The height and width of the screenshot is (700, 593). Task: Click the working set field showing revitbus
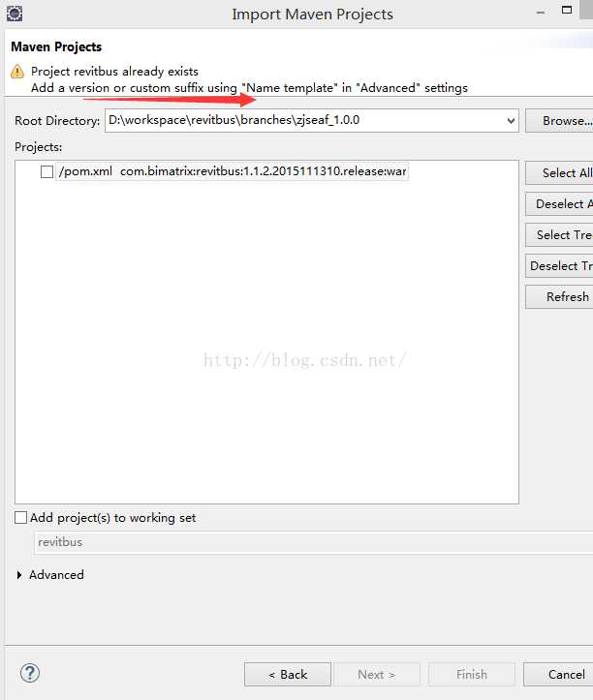[314, 542]
